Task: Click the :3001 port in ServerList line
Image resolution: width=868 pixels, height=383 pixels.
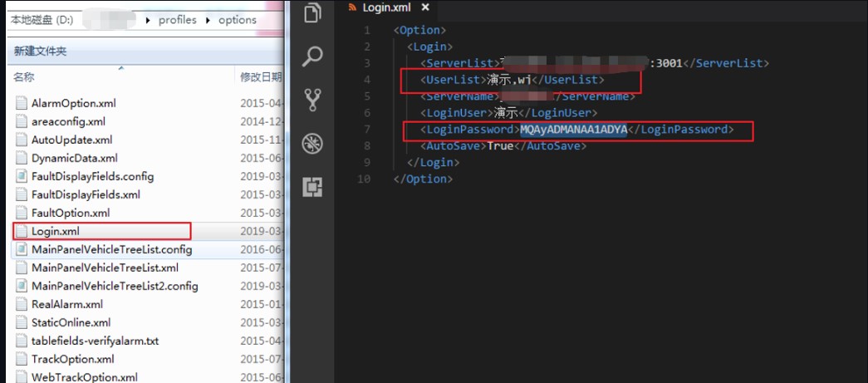Action: click(x=666, y=63)
